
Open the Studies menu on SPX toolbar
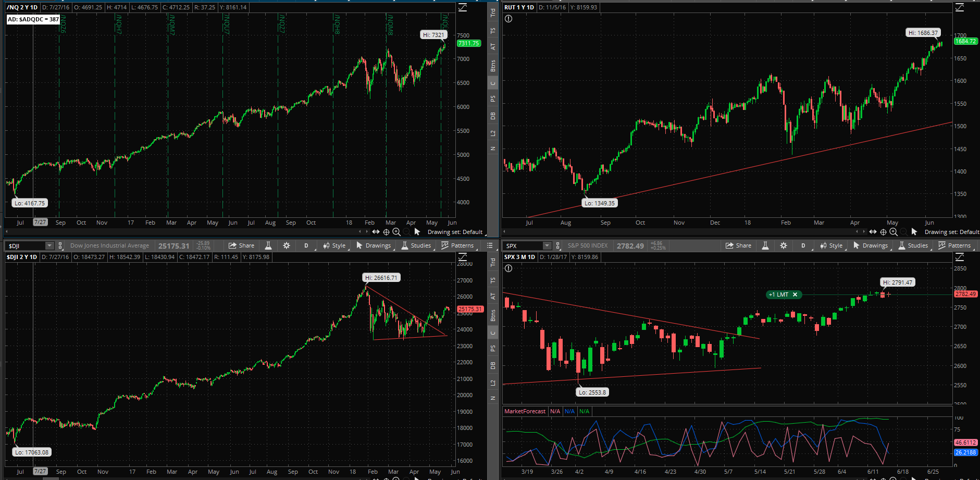point(913,245)
